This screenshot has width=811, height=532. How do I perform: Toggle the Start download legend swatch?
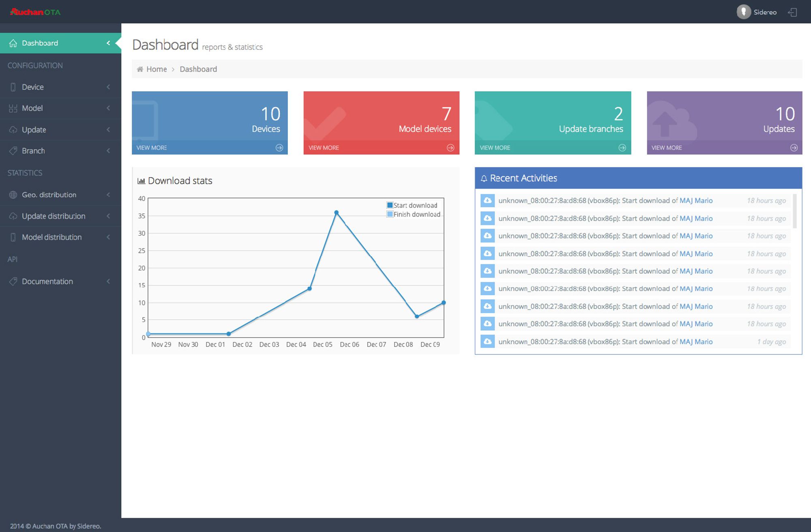pyautogui.click(x=390, y=205)
